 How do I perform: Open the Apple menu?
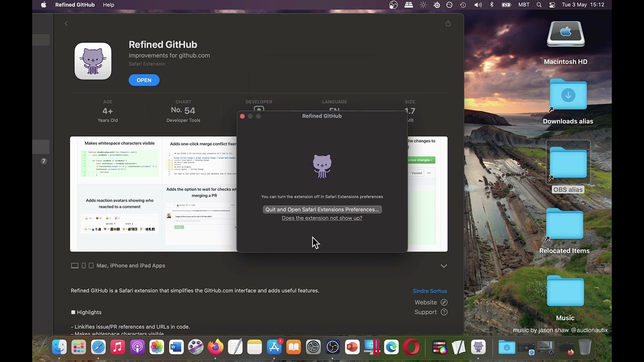point(43,5)
